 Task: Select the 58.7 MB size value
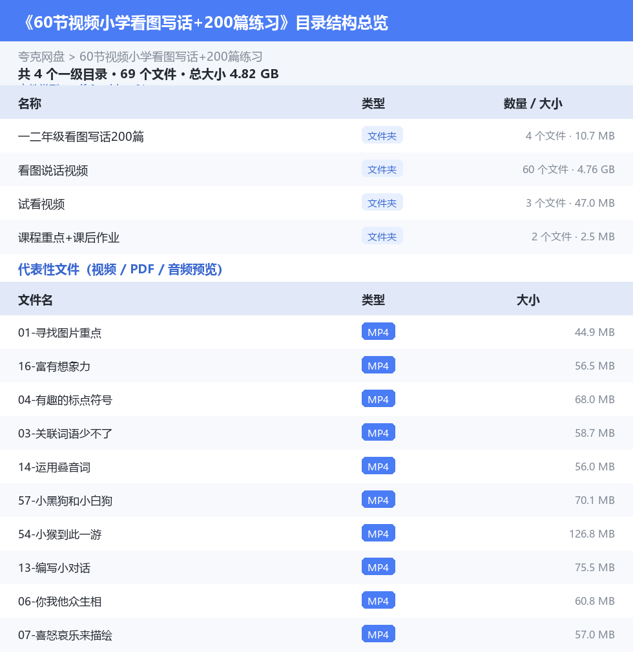tap(594, 433)
